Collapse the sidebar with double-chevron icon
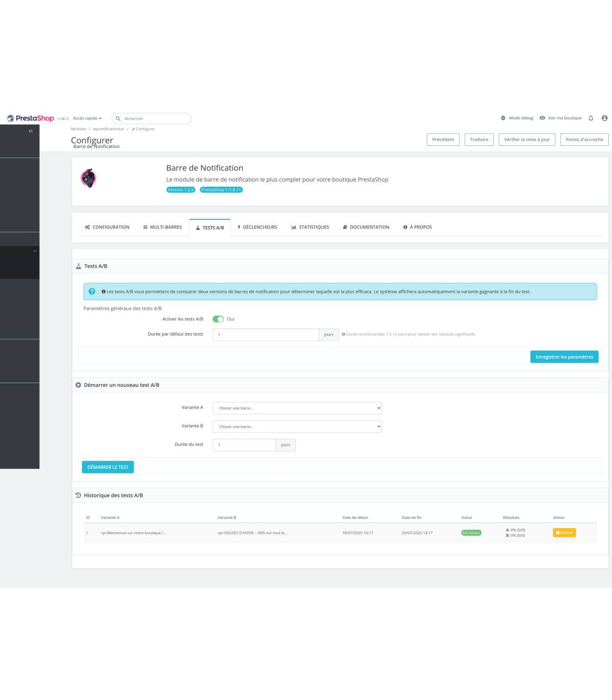This screenshot has width=612, height=700. (31, 131)
